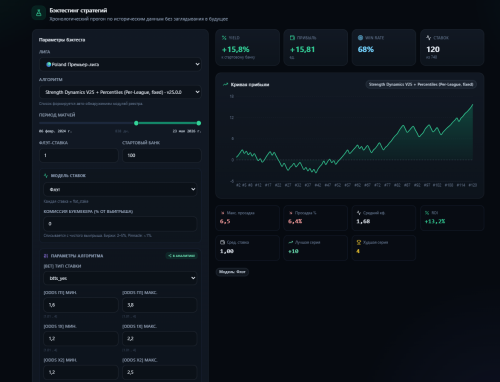The width and height of the screenshot is (500, 382).
Task: Click the pulse icon on Средний кф. card
Action: (359, 213)
